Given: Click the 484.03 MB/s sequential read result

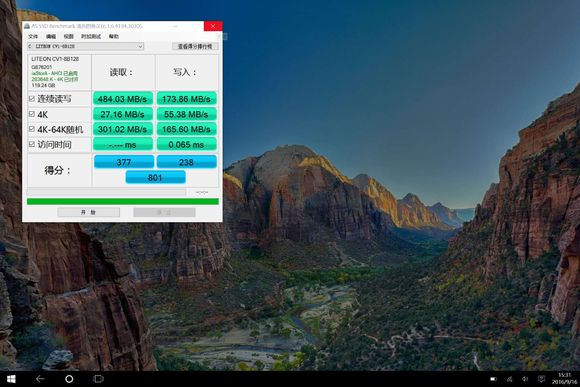Looking at the screenshot, I should click(122, 99).
